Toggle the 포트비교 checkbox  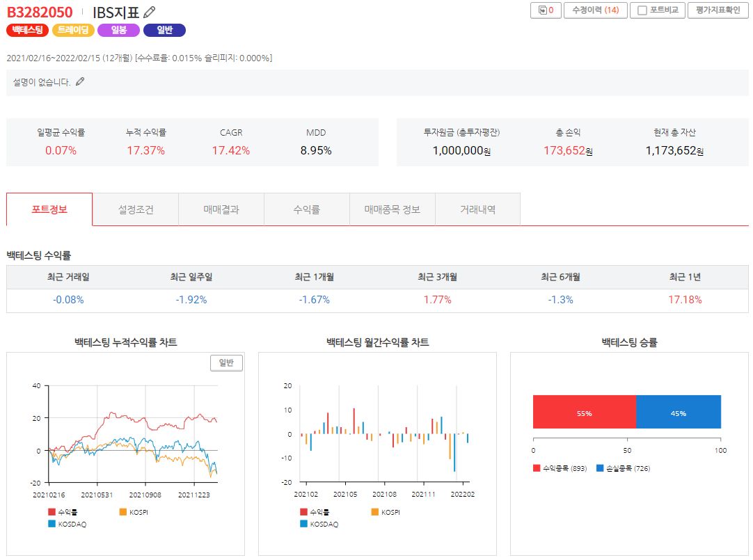[x=642, y=10]
